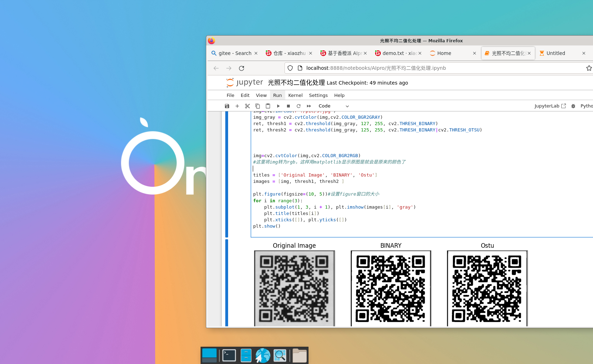Close the Untitled tab
593x364 pixels.
tap(584, 53)
